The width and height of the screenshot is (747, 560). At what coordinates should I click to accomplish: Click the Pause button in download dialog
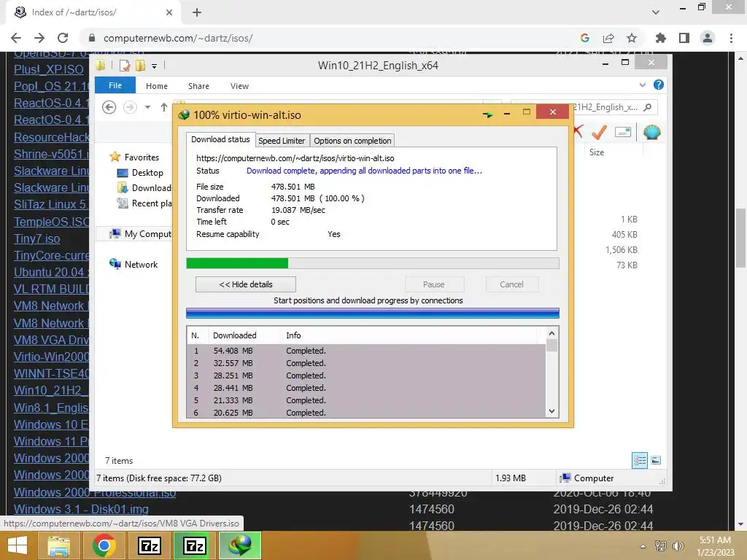[x=434, y=284]
